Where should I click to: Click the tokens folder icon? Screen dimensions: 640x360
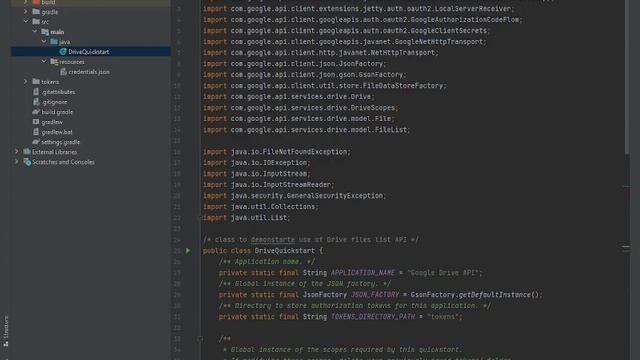click(36, 82)
